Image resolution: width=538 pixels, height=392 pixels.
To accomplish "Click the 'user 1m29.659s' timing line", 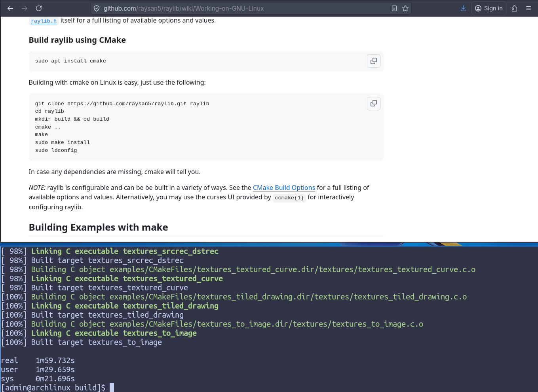I will 38,369.
